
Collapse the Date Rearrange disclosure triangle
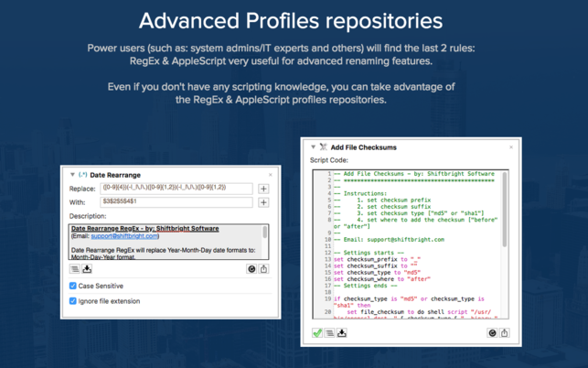point(72,174)
